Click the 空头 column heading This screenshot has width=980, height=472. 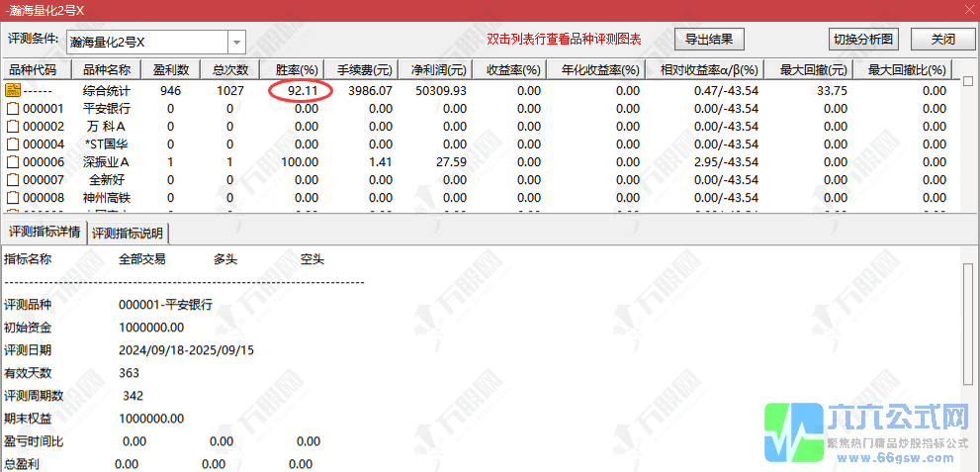[312, 259]
